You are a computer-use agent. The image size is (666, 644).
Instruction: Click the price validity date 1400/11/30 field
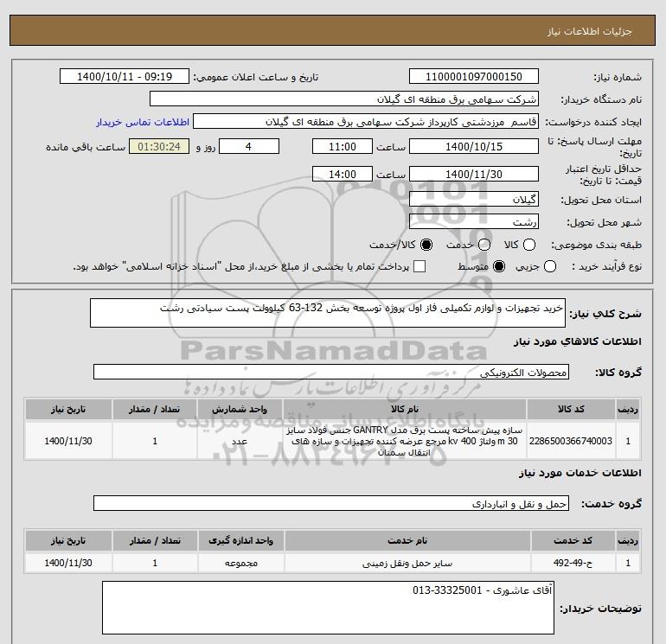tap(474, 174)
